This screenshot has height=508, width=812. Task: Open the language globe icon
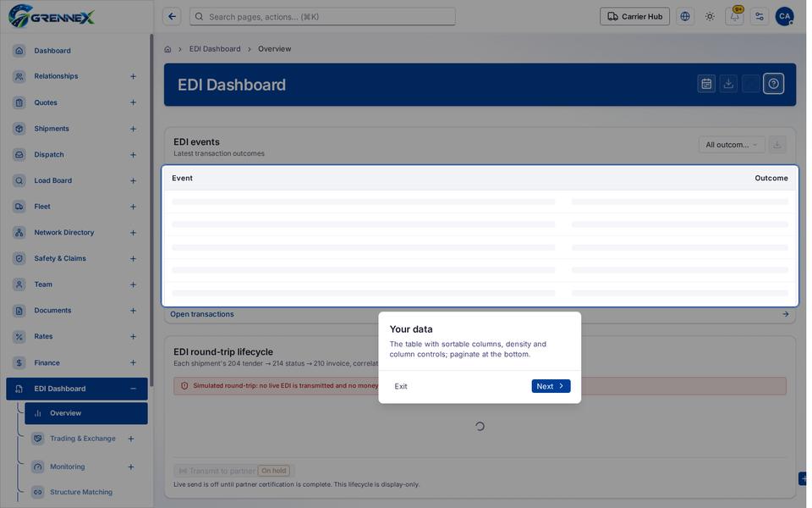684,17
